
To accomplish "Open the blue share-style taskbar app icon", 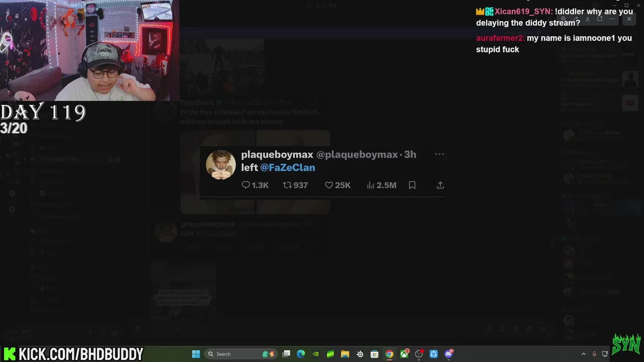I will tap(434, 354).
